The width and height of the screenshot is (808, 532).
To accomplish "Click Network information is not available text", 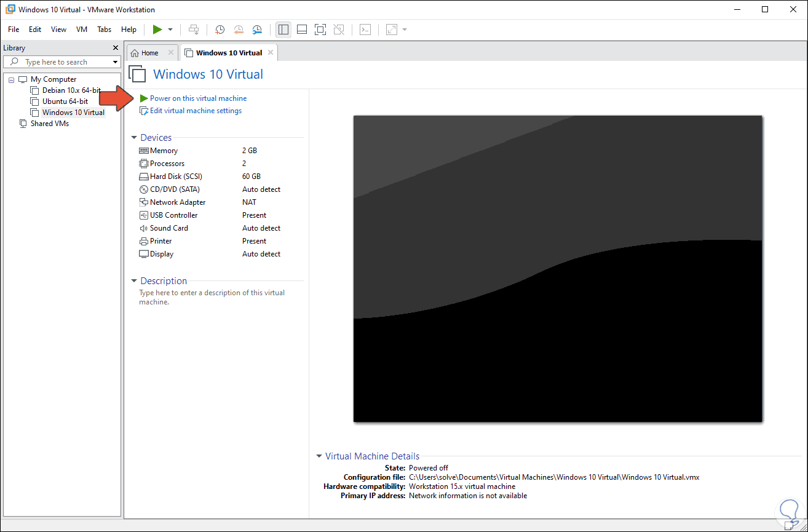I will click(468, 496).
